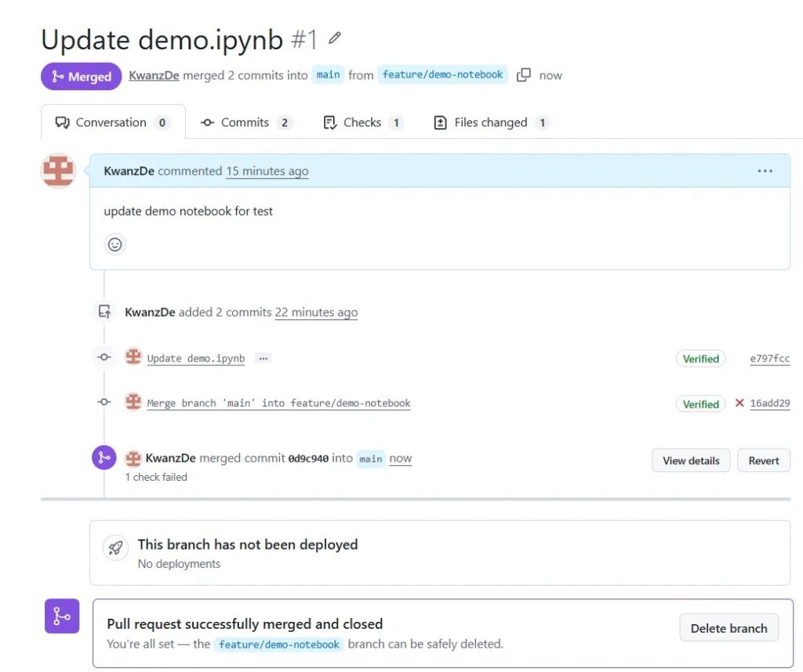
Task: Click 'update demo notebook for test' comment text
Action: (188, 211)
